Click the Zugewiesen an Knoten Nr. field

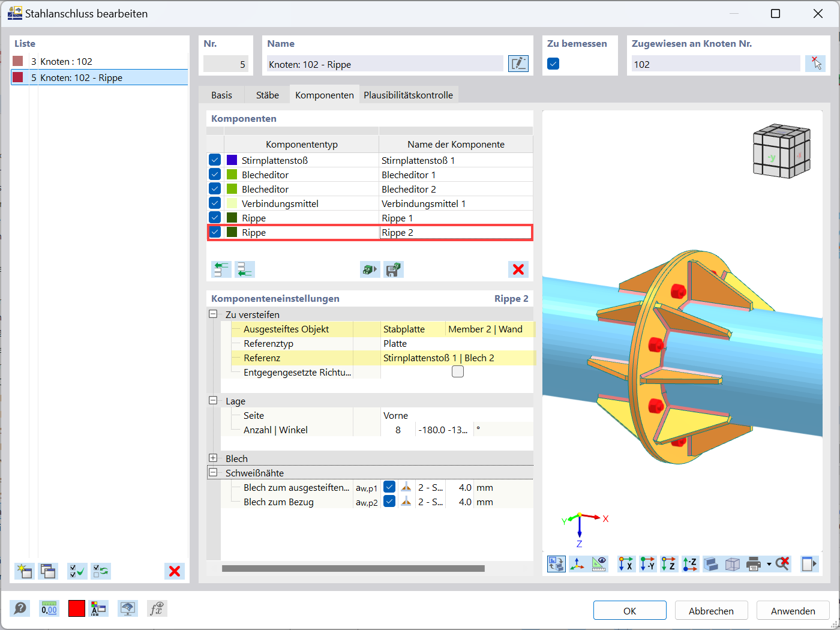pyautogui.click(x=716, y=64)
